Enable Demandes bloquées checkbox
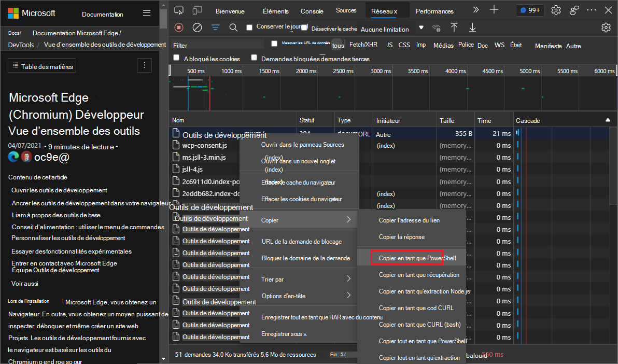Viewport: 618px width, 364px height. point(254,58)
